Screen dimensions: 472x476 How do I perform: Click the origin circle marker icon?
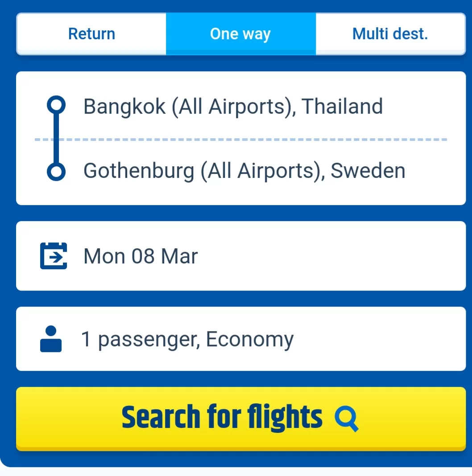56,106
